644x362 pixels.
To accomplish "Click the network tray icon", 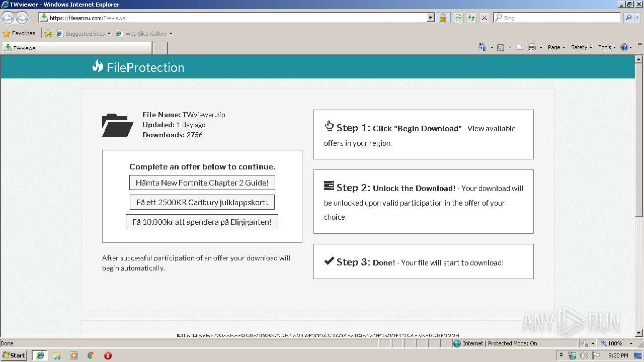I will tap(573, 355).
